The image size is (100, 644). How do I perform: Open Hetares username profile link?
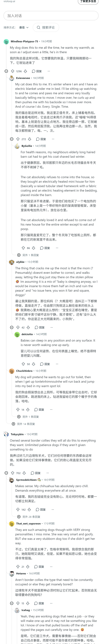[x=21, y=573]
